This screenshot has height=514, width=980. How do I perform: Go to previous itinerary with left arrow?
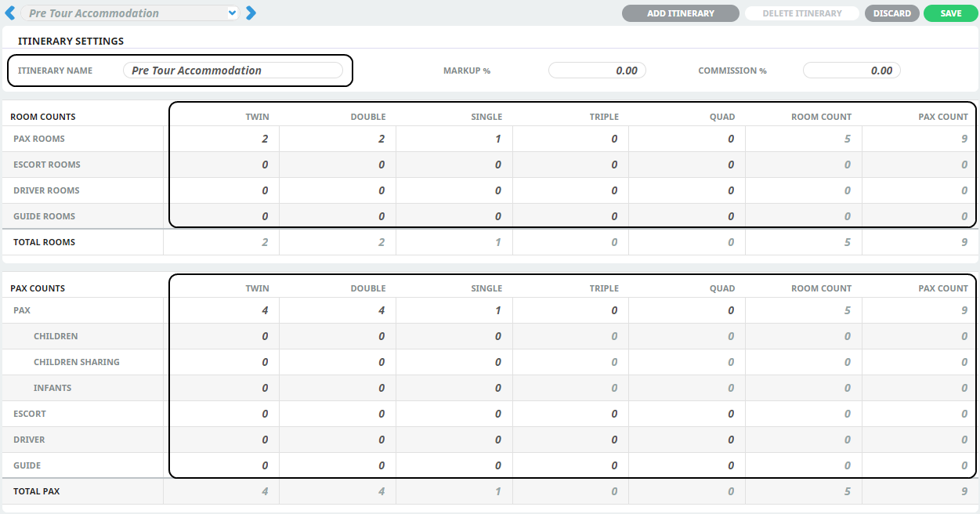(10, 13)
